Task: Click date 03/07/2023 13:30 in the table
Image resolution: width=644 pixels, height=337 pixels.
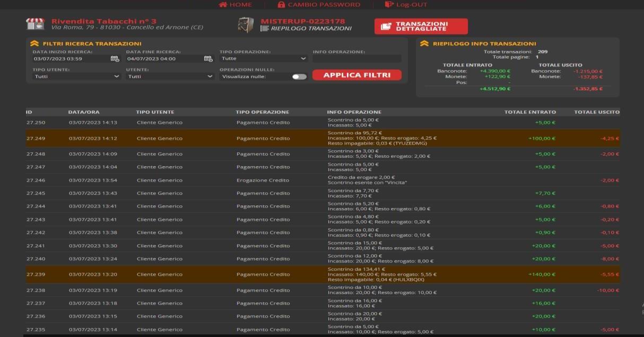Action: [93, 246]
